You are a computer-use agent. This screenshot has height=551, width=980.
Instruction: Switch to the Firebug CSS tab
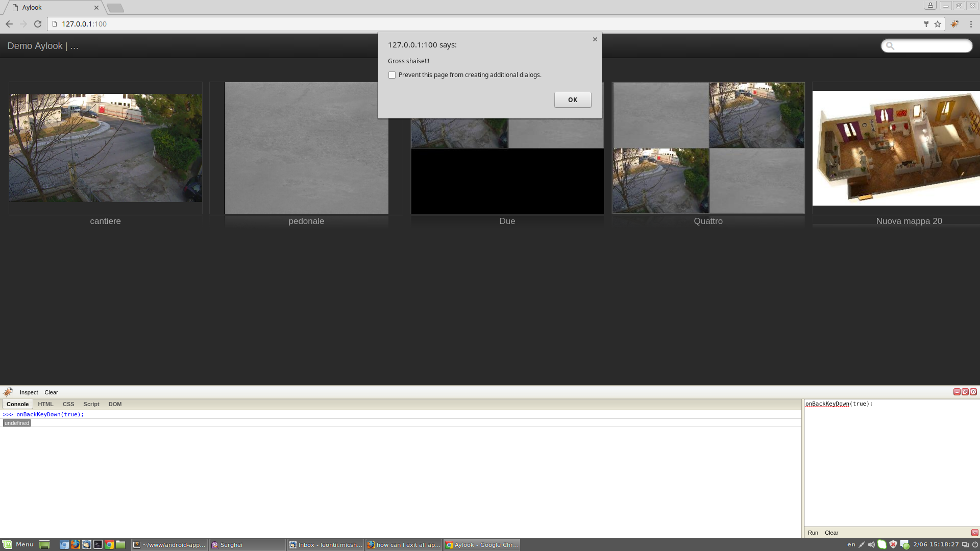click(x=68, y=404)
